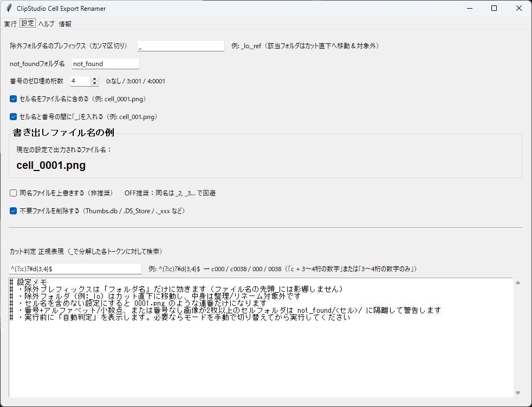
Task: Open the ヘルプ menu
Action: coord(47,23)
